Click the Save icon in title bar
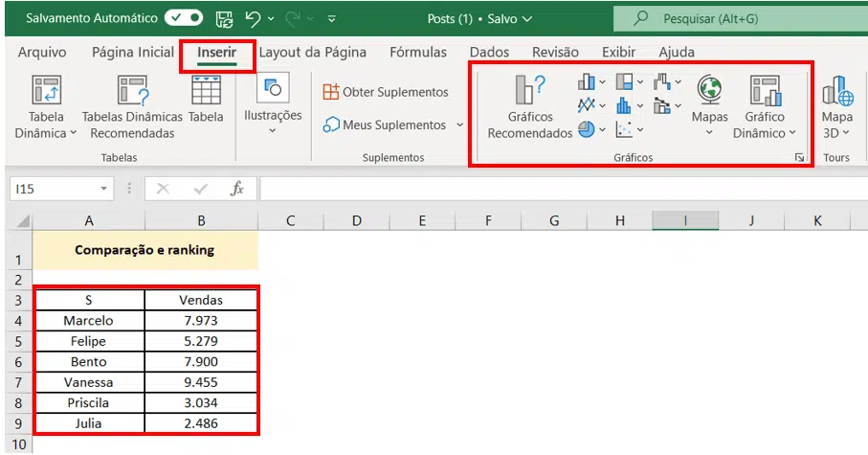The width and height of the screenshot is (868, 455). click(x=224, y=19)
